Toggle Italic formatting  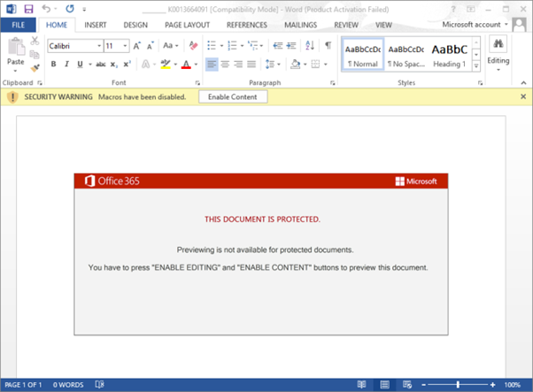coord(66,64)
